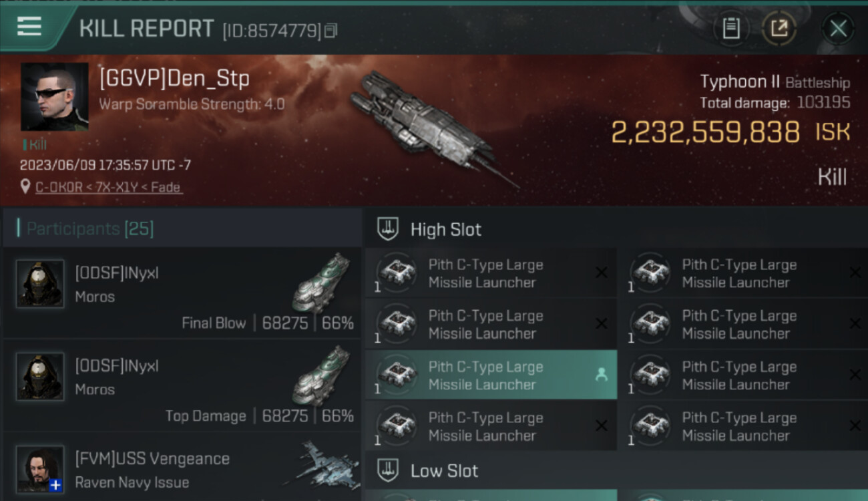Close the kill report window
Viewport: 868px width, 501px height.
(838, 29)
